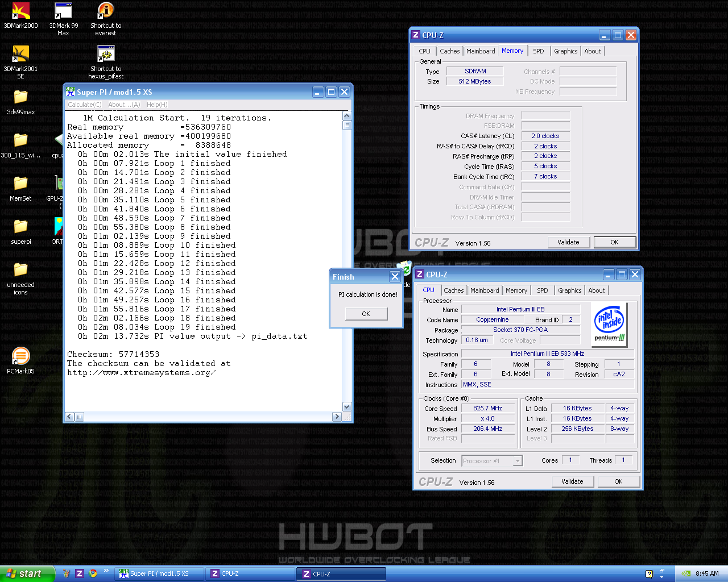Switch to Mainboard tab in lower CPU-Z window
This screenshot has height=582, width=728.
click(485, 290)
